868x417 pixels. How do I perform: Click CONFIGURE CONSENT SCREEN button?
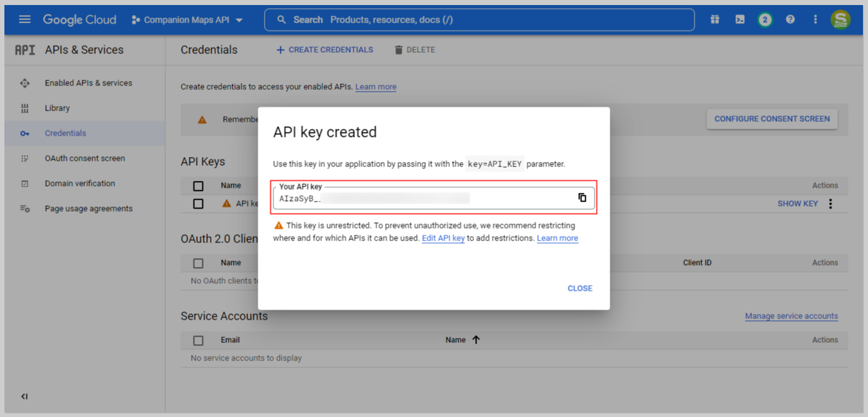(772, 119)
